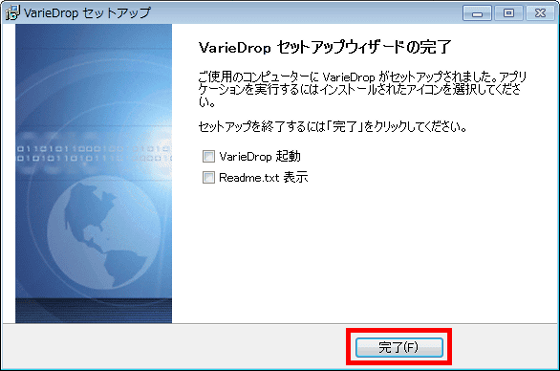Click the title bar text VarieDrop セットアップ
Screen dimensions: 560x371
point(88,13)
